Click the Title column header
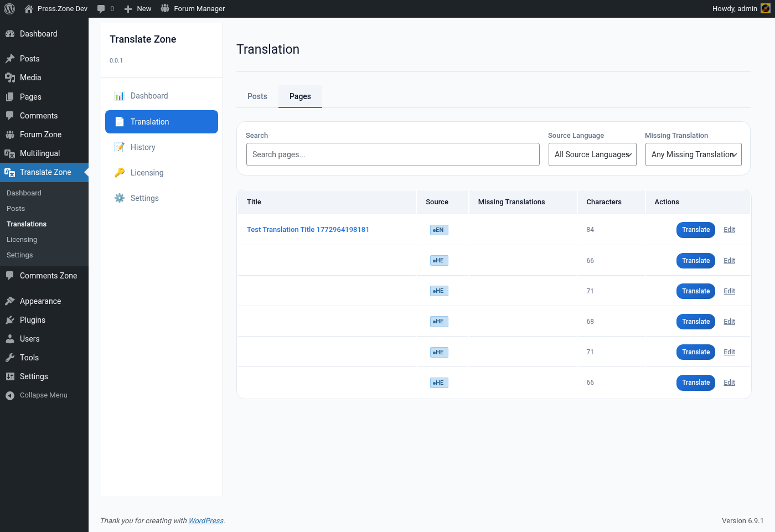 pyautogui.click(x=327, y=202)
